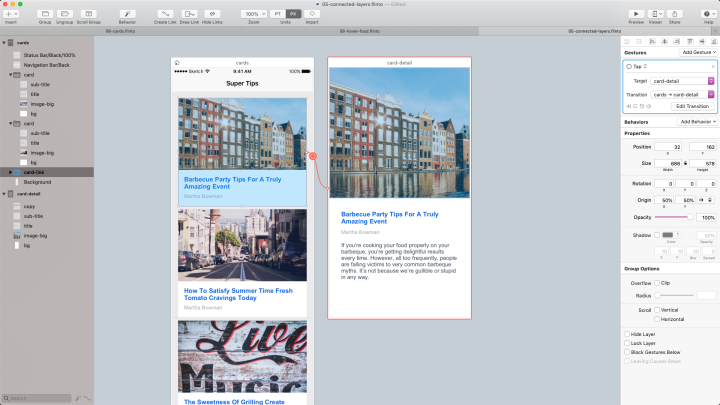This screenshot has width=720, height=405.
Task: Click the align right edges icon
Action: click(676, 41)
